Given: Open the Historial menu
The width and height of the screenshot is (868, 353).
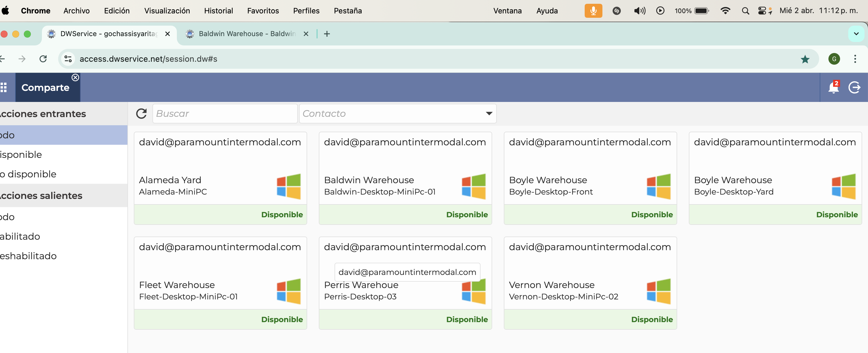Looking at the screenshot, I should click(218, 11).
